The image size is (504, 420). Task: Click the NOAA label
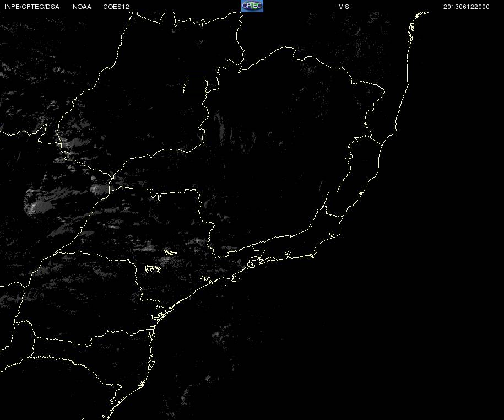tap(82, 7)
